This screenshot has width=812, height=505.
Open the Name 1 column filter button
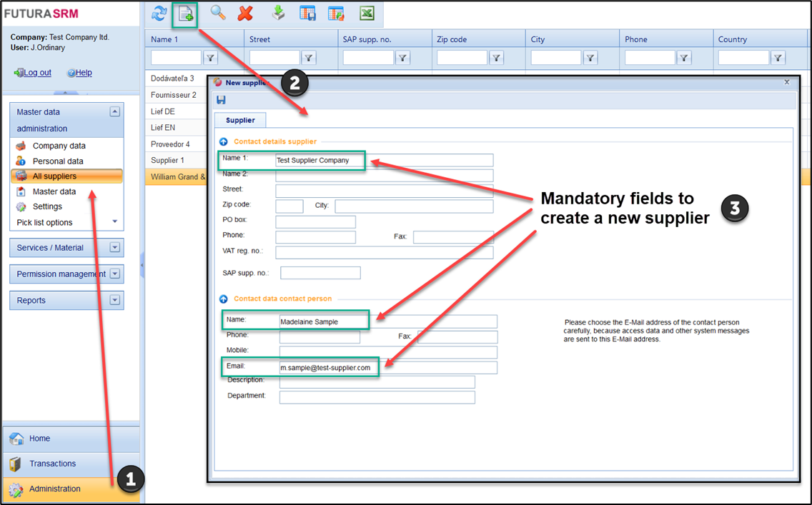212,58
